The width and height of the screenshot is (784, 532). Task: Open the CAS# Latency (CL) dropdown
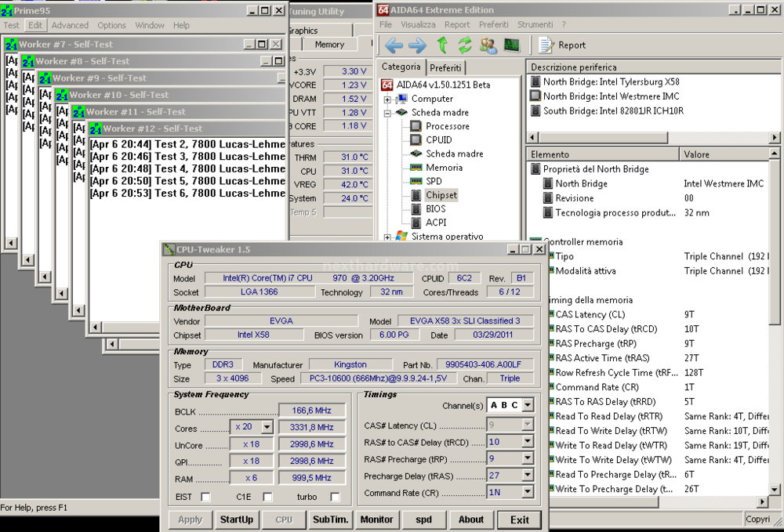point(528,425)
